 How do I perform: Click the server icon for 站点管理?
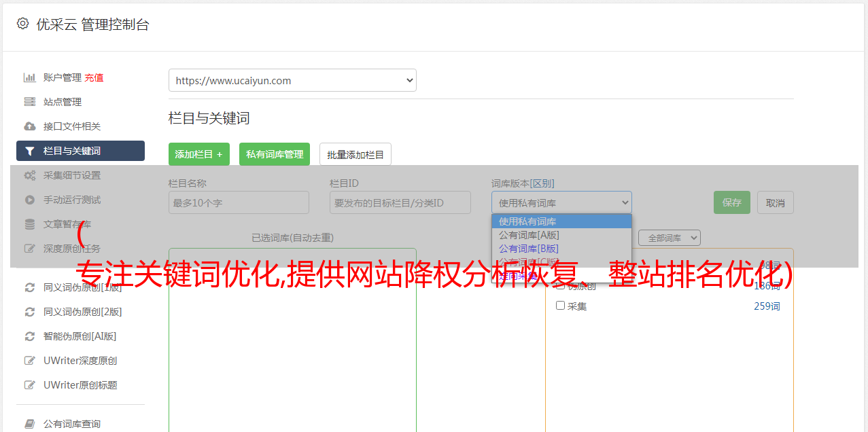(x=30, y=102)
